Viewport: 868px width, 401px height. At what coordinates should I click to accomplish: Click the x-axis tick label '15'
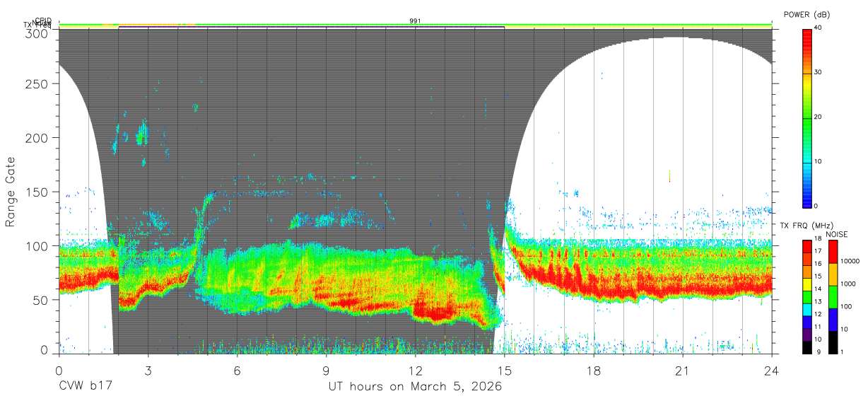click(x=505, y=370)
